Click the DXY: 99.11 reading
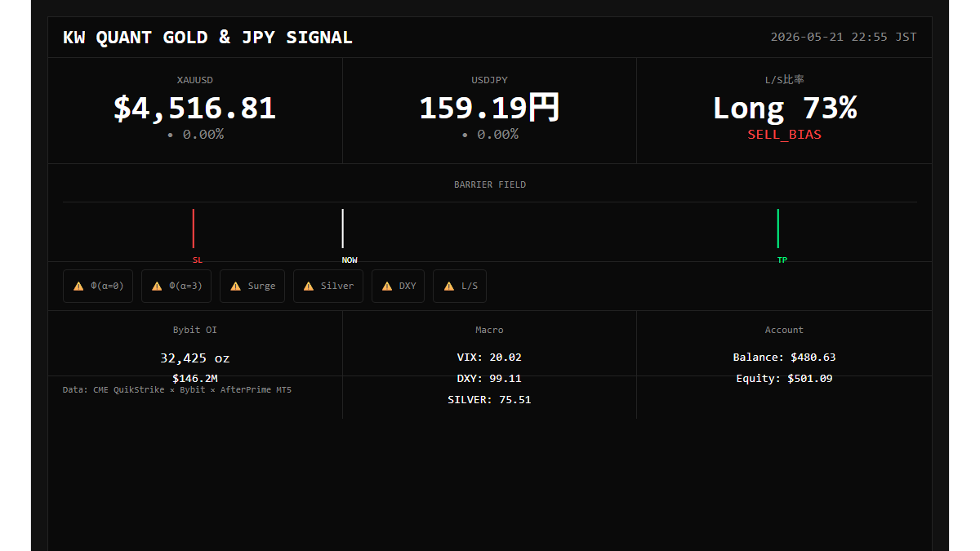Screen dimensions: 980x551 tap(490, 379)
